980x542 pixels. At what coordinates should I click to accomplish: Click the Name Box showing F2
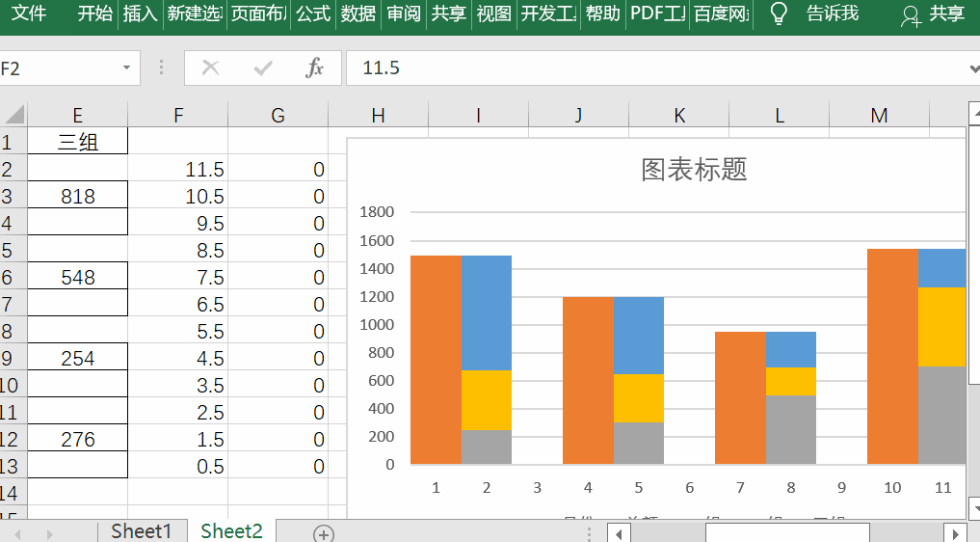60,68
